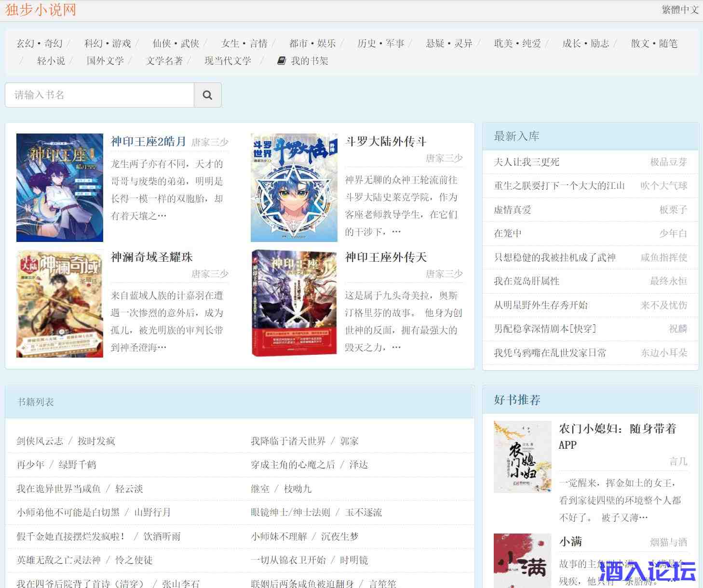Open the 文学名著 category
The image size is (703, 588).
coord(164,61)
